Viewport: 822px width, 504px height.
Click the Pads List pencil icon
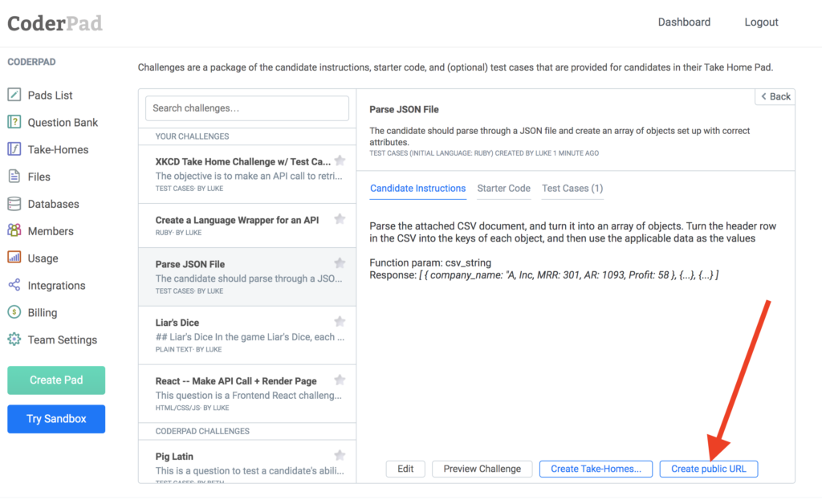14,95
